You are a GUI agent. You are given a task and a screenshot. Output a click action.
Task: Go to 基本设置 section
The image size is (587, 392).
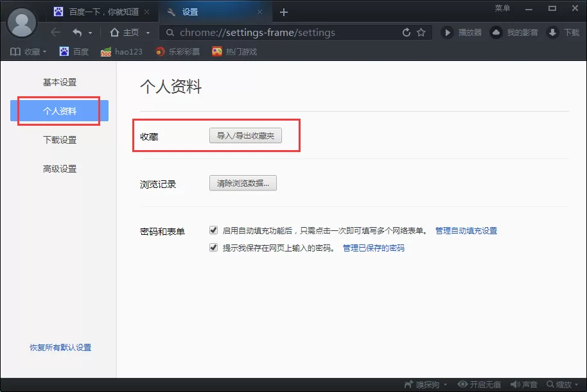60,82
